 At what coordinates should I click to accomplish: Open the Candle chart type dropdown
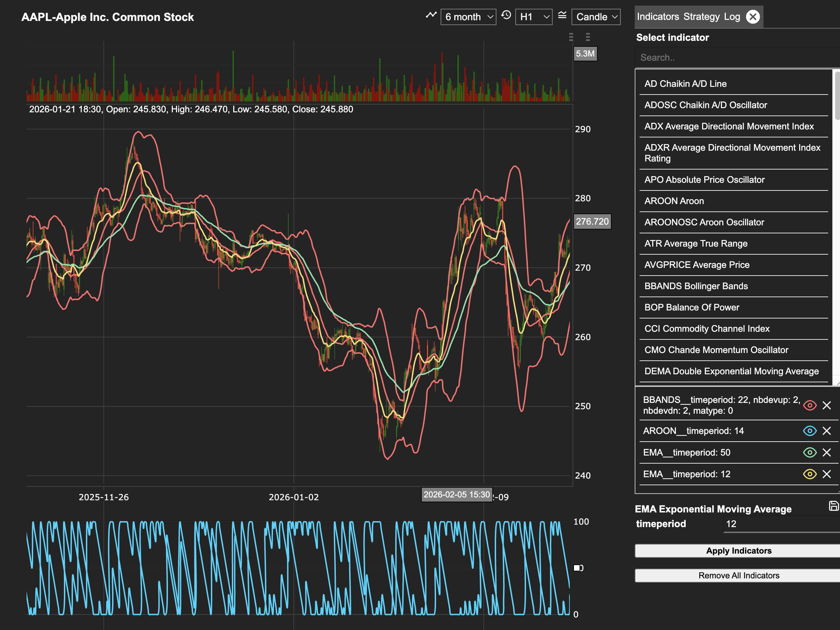[596, 16]
